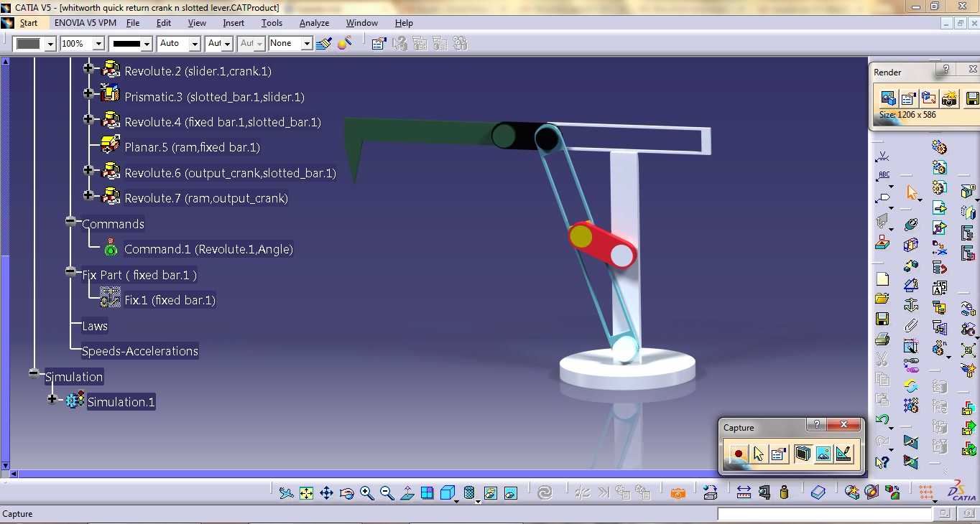Click the Save floppy icon in right toolbar

point(882,319)
